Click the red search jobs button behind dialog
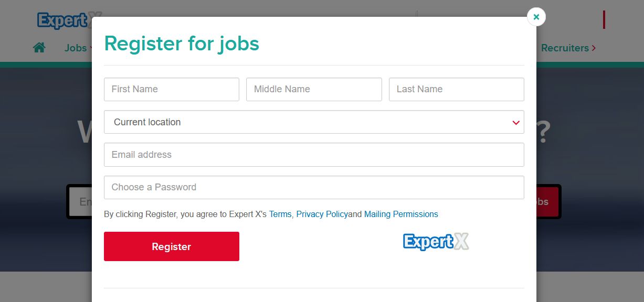Screen dimensions: 644x302 pyautogui.click(x=547, y=202)
